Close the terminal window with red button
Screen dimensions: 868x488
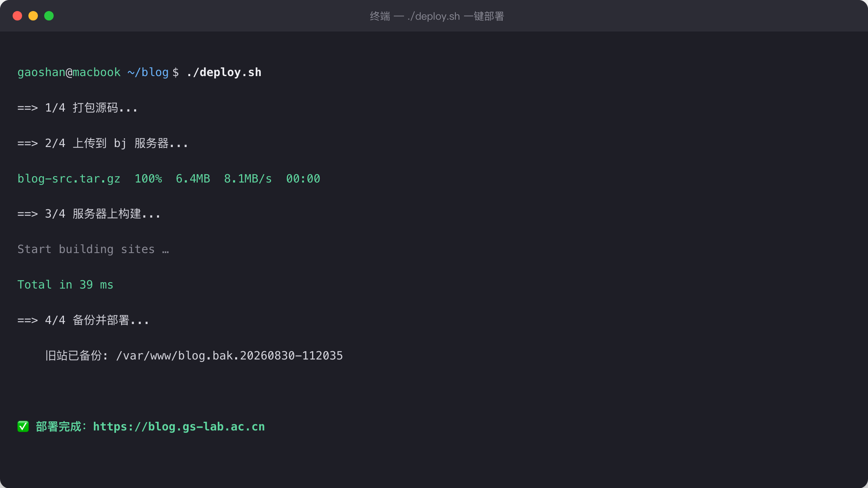17,16
